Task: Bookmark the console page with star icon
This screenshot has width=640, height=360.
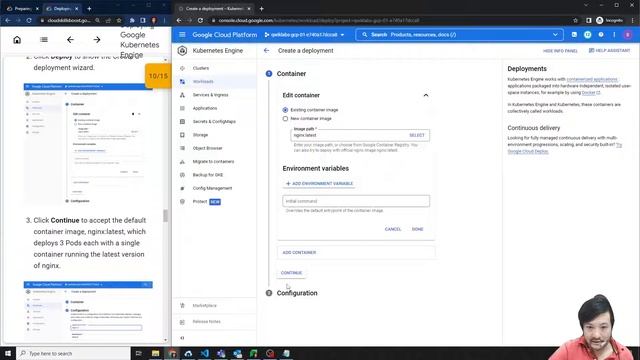Action: 576,20
